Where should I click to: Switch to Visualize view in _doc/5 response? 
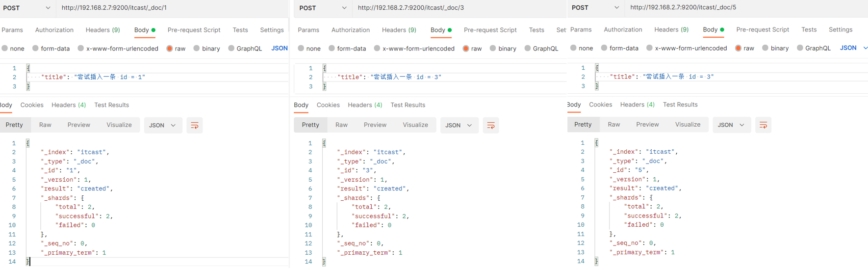click(688, 125)
